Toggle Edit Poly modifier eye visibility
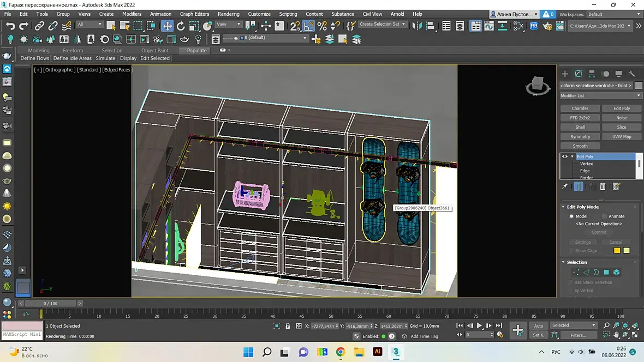 pyautogui.click(x=565, y=156)
